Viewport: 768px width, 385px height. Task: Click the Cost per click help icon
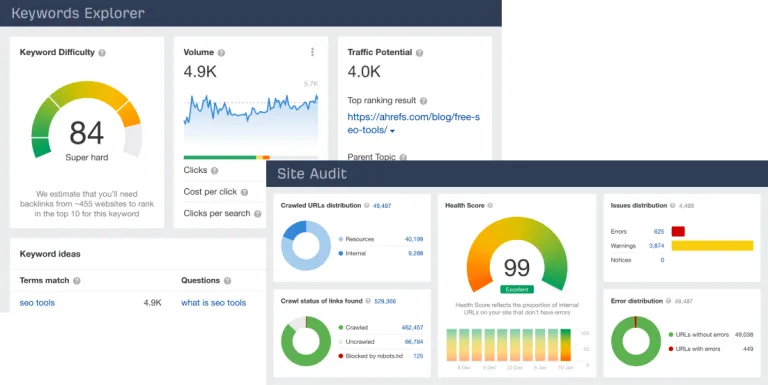click(x=244, y=192)
